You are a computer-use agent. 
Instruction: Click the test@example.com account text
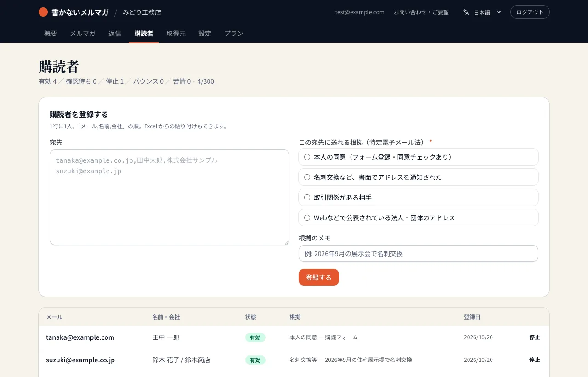point(360,12)
